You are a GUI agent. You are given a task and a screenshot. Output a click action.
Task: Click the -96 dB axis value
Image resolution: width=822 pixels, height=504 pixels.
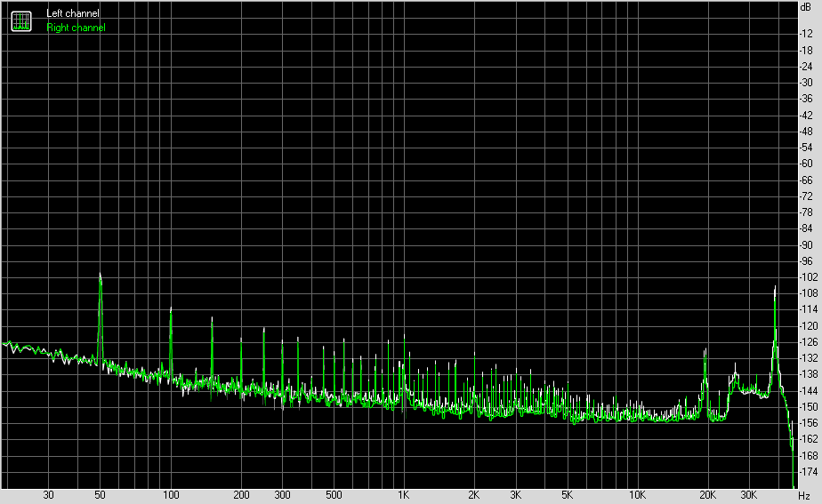(x=806, y=261)
